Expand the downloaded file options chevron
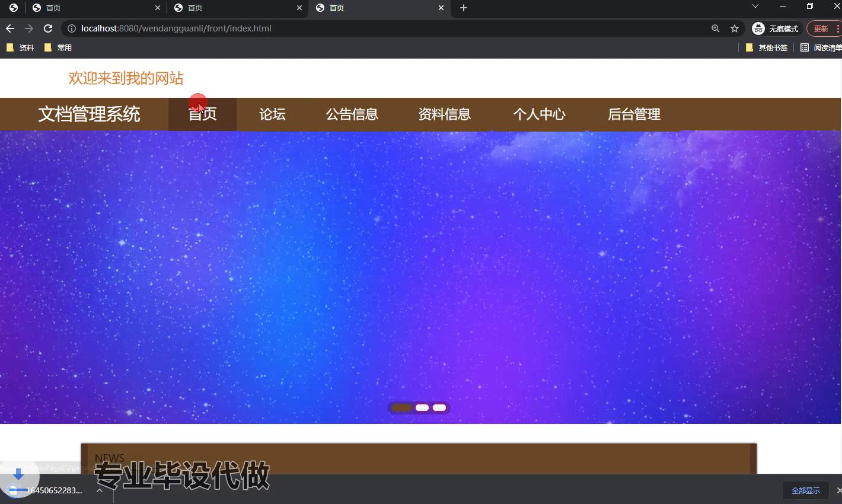The height and width of the screenshot is (504, 842). (100, 490)
